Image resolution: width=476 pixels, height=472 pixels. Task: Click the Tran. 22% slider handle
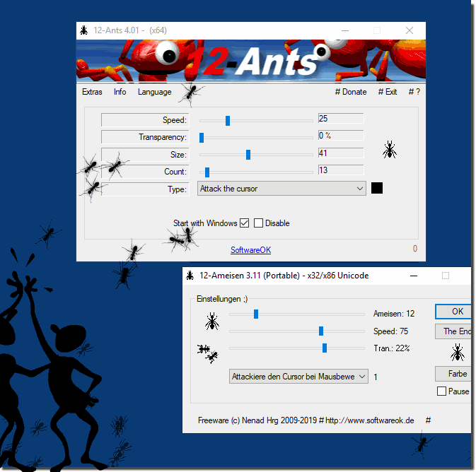click(325, 348)
